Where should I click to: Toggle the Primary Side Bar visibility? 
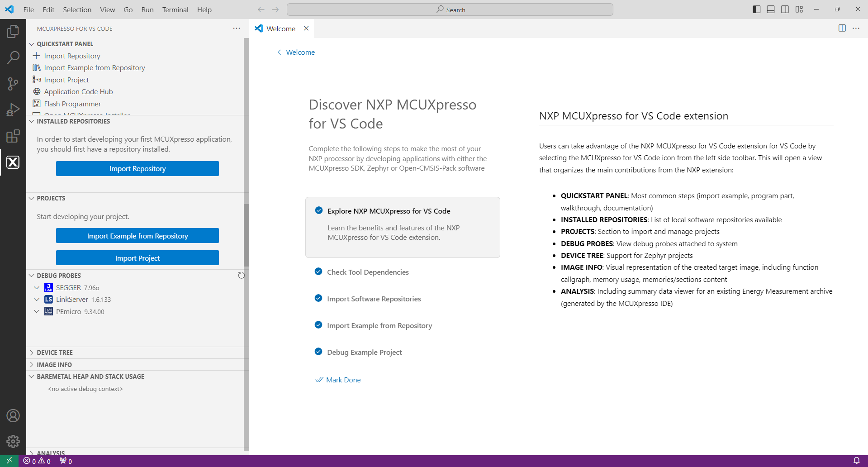[x=756, y=9]
